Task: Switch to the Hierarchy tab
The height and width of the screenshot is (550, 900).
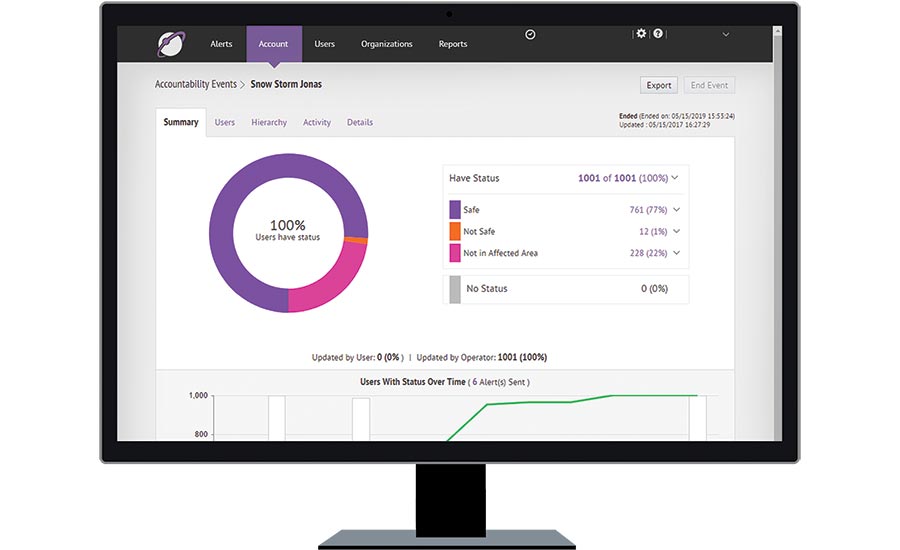Action: click(x=269, y=123)
